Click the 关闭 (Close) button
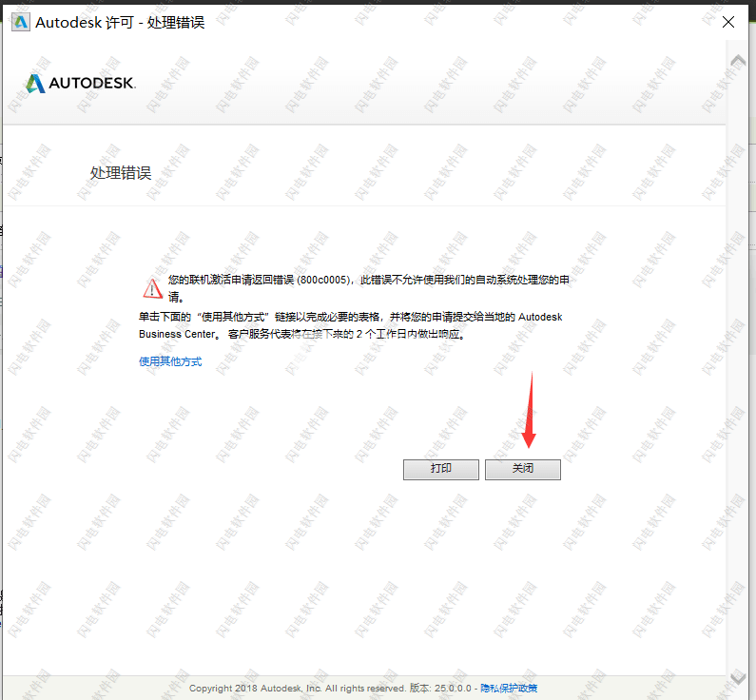The image size is (756, 700). pyautogui.click(x=523, y=469)
